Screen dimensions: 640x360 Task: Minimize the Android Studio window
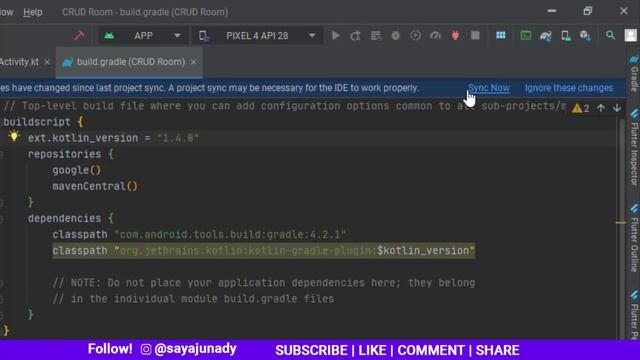coord(552,11)
